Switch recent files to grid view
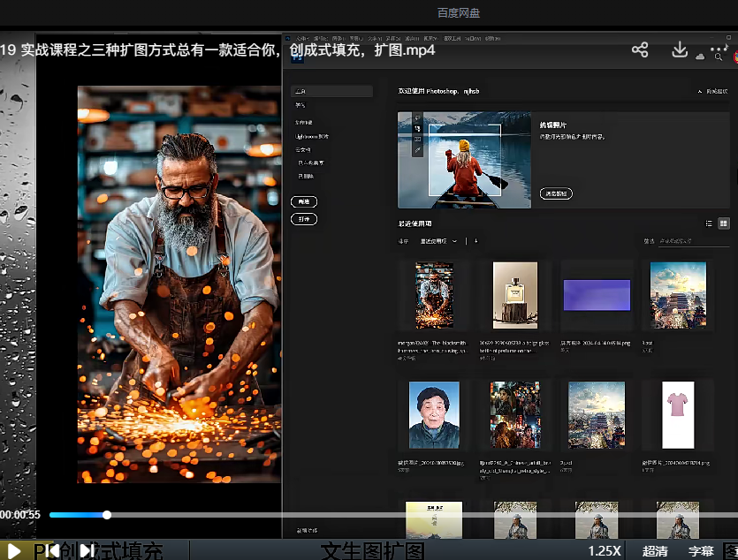The width and height of the screenshot is (738, 560). tap(723, 223)
